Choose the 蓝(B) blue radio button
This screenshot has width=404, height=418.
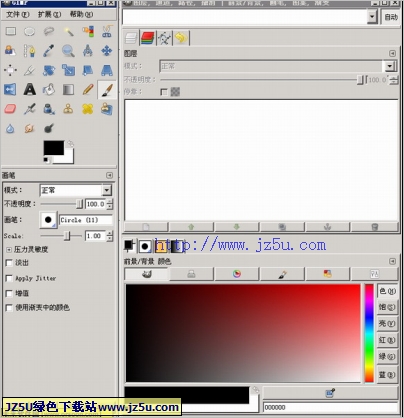point(387,375)
